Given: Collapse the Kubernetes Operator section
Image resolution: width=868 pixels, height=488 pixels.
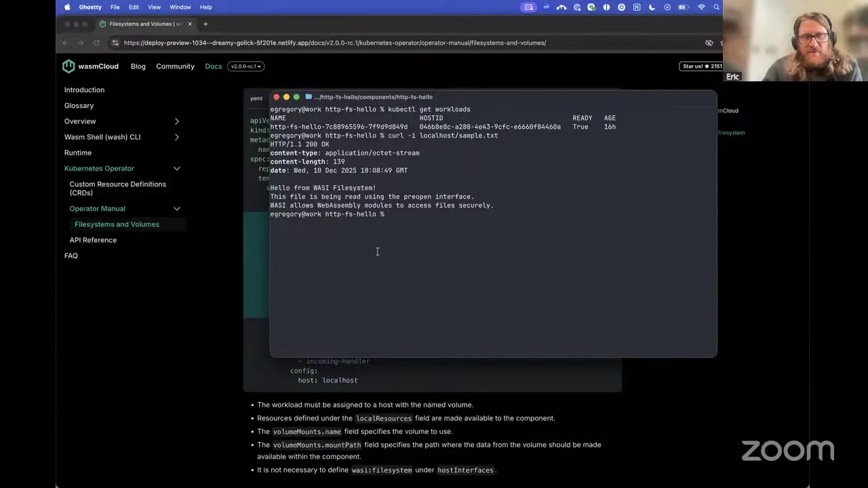Looking at the screenshot, I should 177,169.
